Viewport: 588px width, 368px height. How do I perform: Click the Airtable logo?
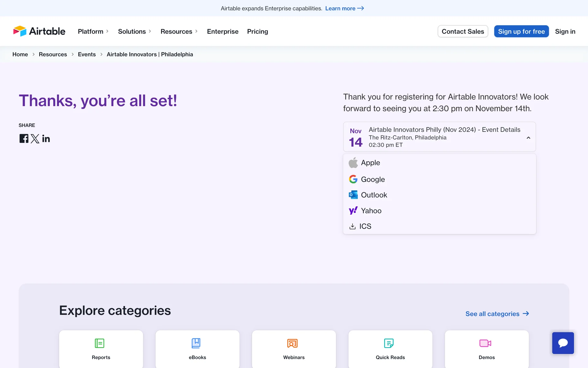coord(39,31)
